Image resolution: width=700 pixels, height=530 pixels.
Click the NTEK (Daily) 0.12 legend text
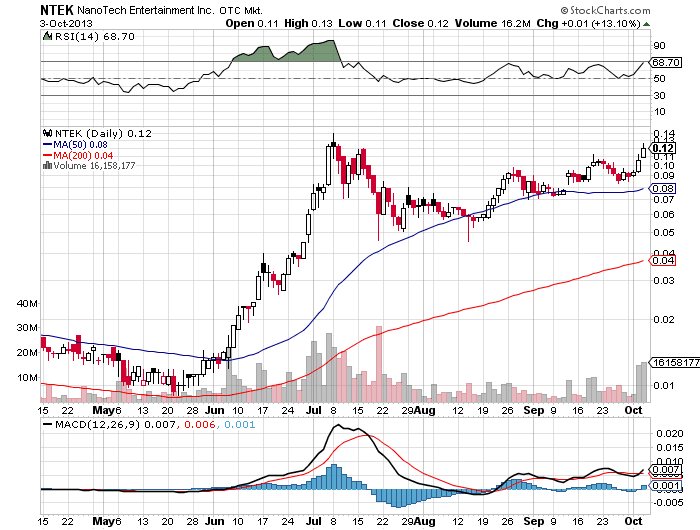click(x=103, y=133)
